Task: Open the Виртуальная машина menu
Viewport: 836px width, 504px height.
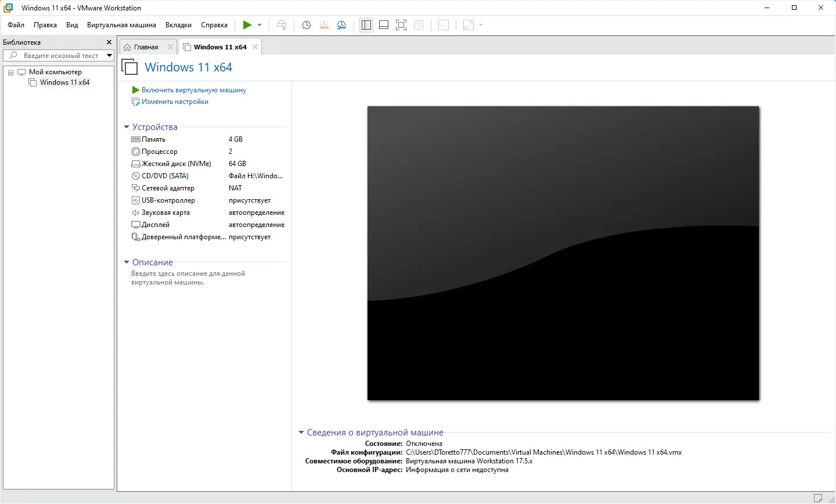Action: point(121,25)
